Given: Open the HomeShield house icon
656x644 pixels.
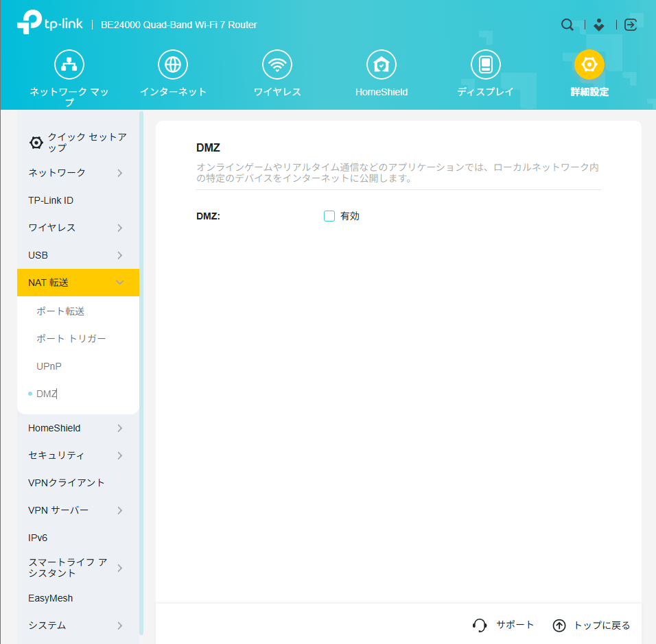Looking at the screenshot, I should point(381,64).
